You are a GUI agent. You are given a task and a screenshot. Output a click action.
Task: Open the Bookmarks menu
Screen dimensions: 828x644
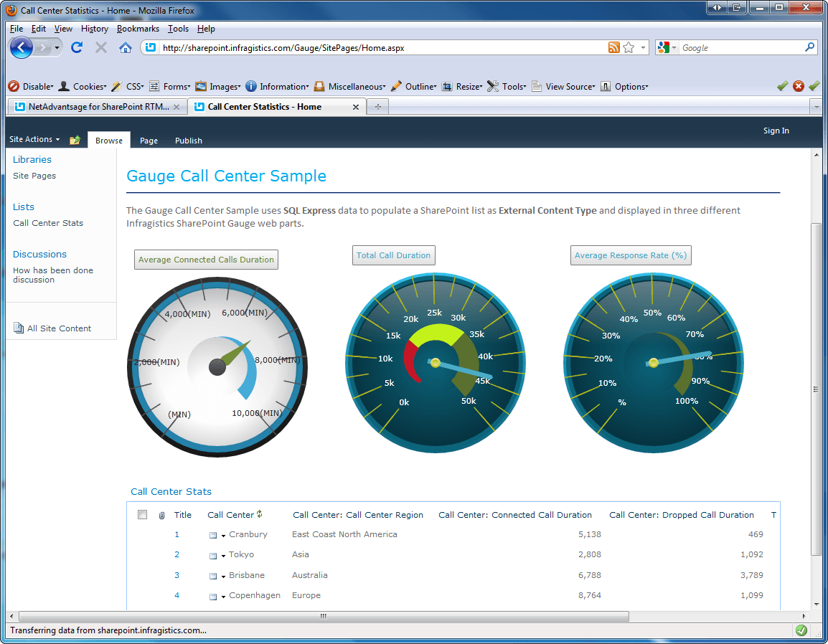(x=138, y=29)
